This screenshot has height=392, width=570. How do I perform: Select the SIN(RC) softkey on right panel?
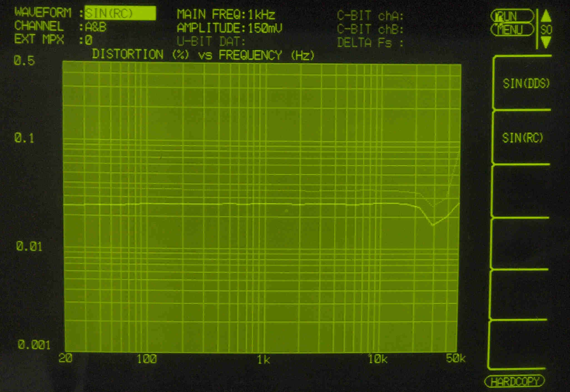point(522,138)
